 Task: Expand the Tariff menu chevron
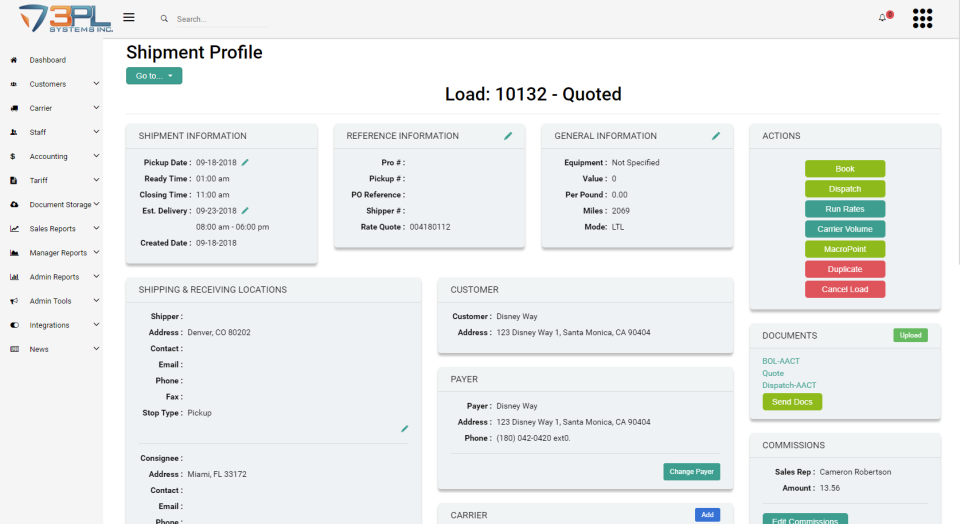click(96, 180)
